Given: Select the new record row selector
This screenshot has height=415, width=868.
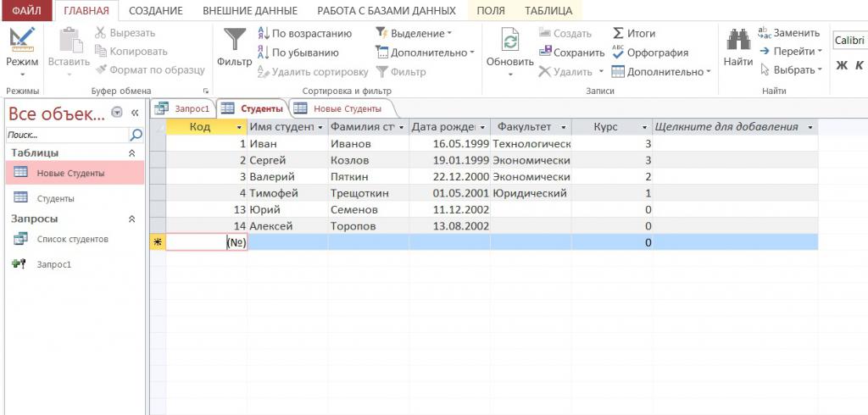Looking at the screenshot, I should tap(158, 242).
